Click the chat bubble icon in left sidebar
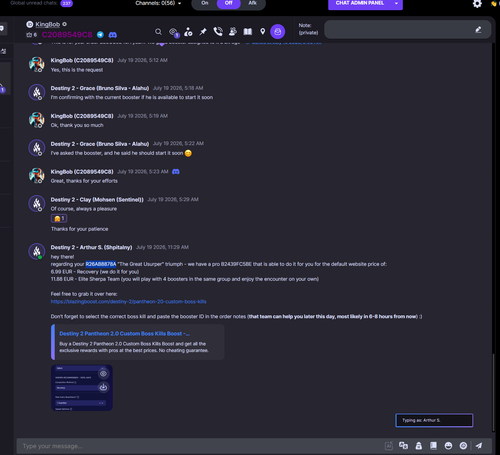The image size is (500, 455). pos(2,28)
